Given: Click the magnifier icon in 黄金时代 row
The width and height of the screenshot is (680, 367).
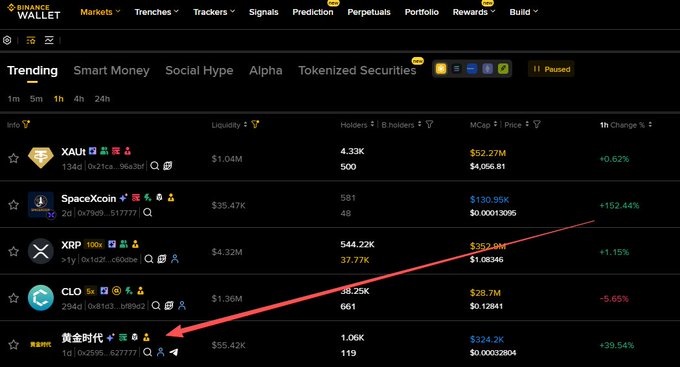Looking at the screenshot, I should (147, 352).
